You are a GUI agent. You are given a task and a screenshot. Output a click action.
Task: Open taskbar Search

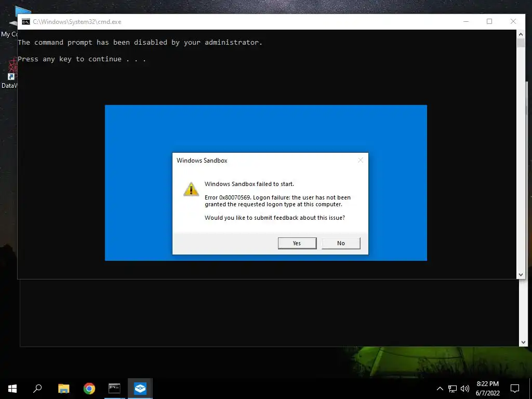pyautogui.click(x=37, y=389)
